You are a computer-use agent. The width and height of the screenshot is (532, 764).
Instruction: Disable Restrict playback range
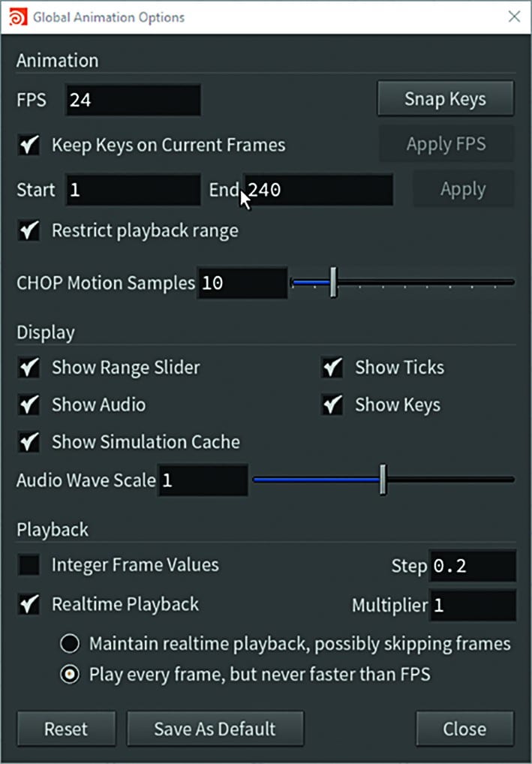click(x=29, y=230)
